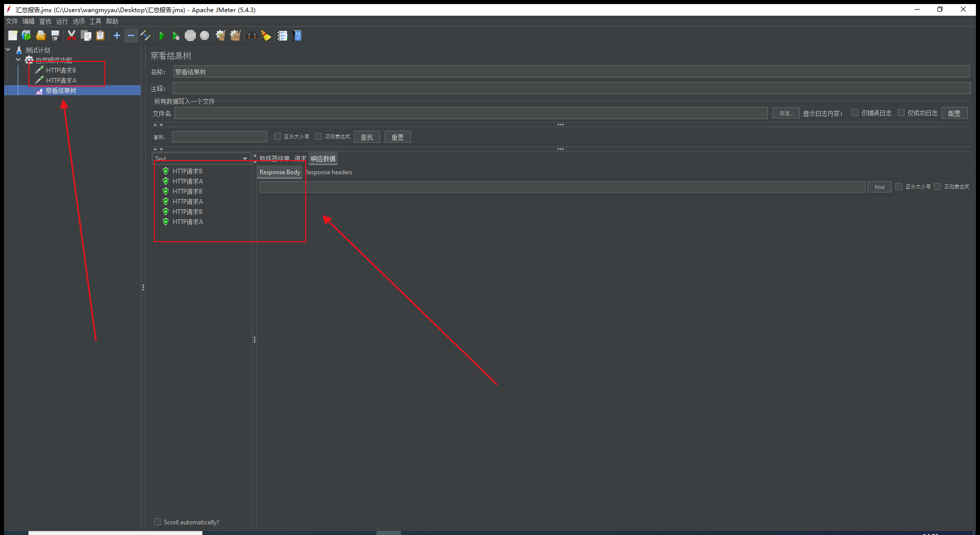
Task: Copy the selected element
Action: coord(86,35)
